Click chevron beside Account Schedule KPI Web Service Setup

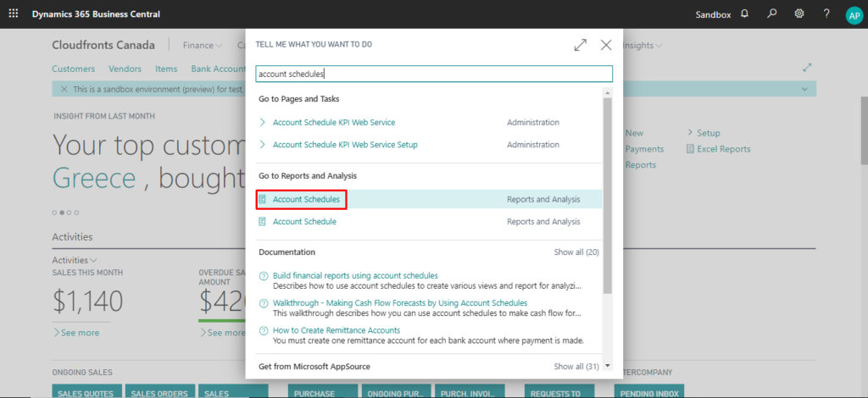coord(263,145)
